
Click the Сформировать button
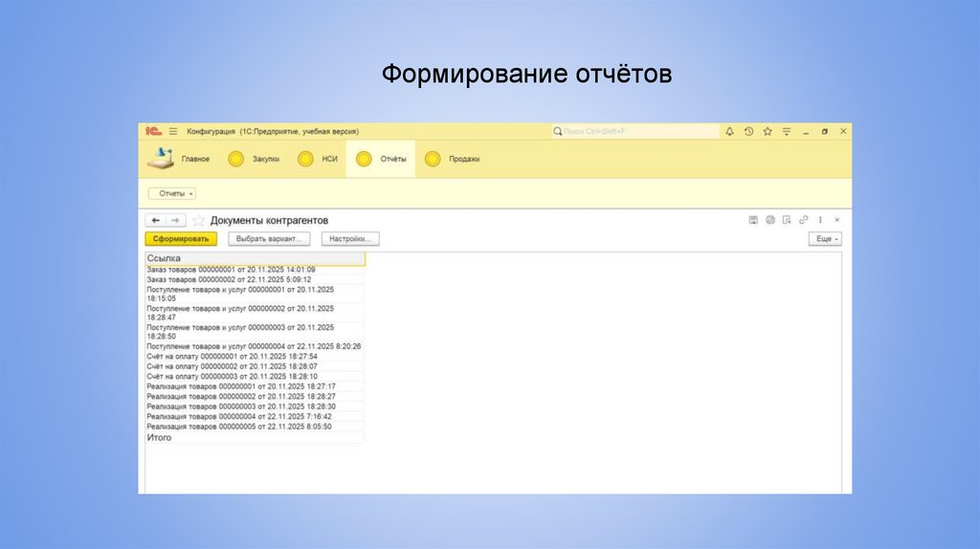pyautogui.click(x=181, y=238)
